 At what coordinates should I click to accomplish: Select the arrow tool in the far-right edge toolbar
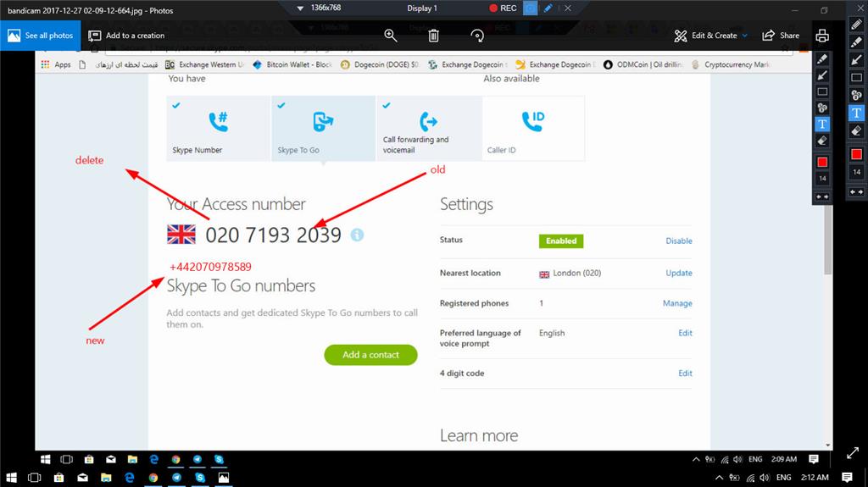click(x=856, y=60)
